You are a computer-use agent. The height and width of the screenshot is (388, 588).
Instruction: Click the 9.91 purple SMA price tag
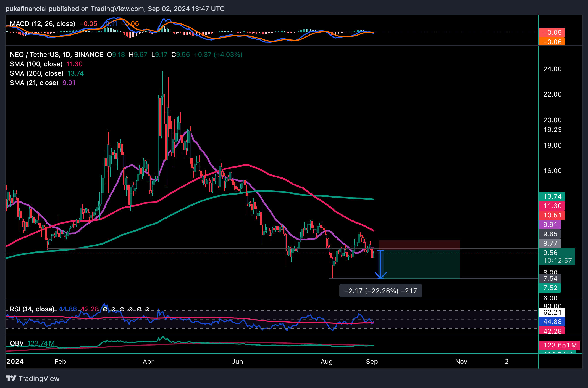tap(550, 225)
